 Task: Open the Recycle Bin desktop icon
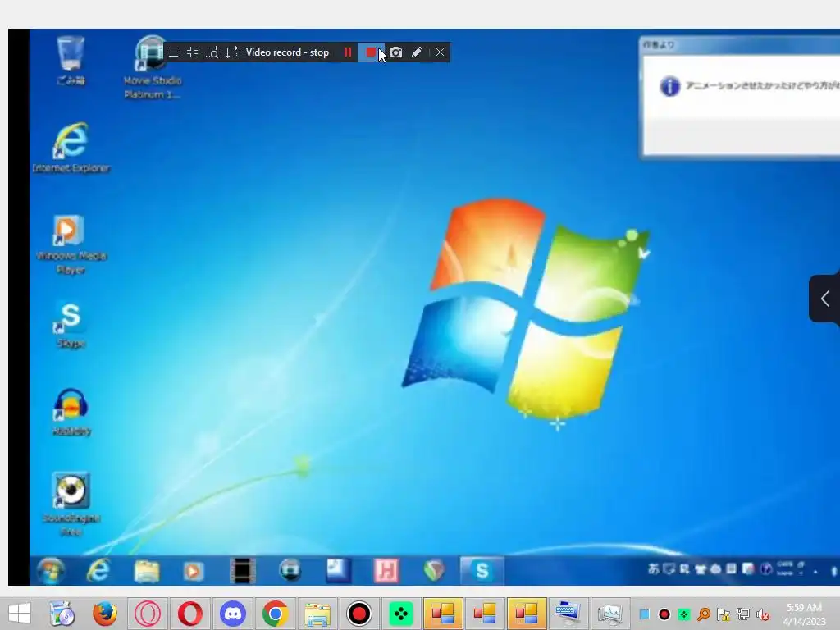71,60
